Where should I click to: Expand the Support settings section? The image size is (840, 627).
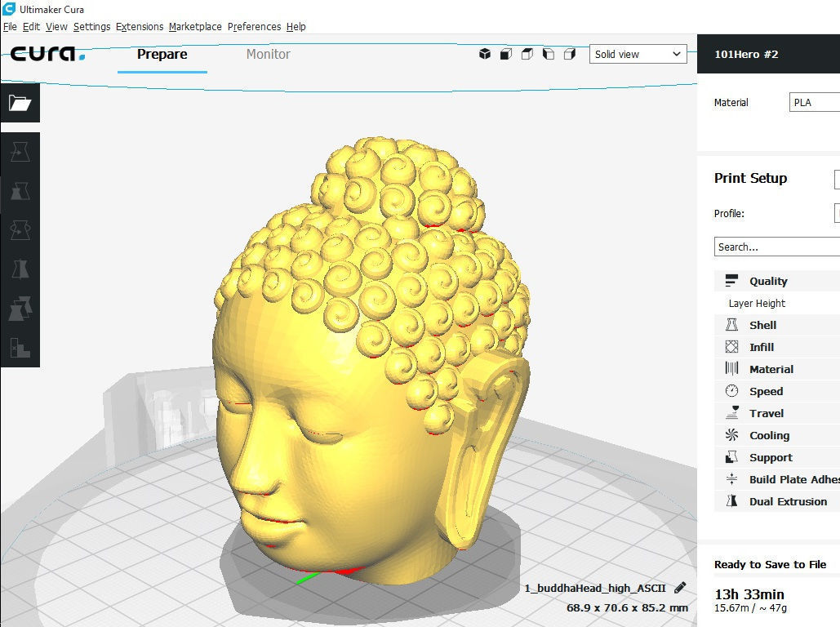tap(777, 457)
